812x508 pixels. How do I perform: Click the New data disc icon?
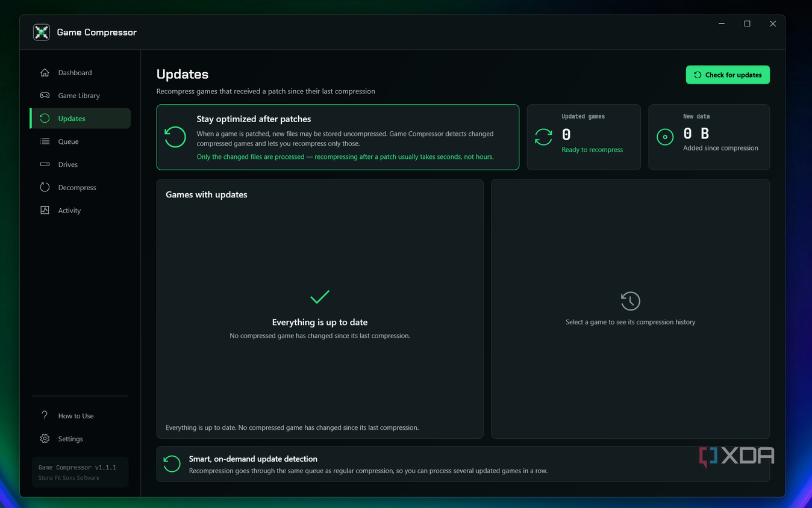665,137
